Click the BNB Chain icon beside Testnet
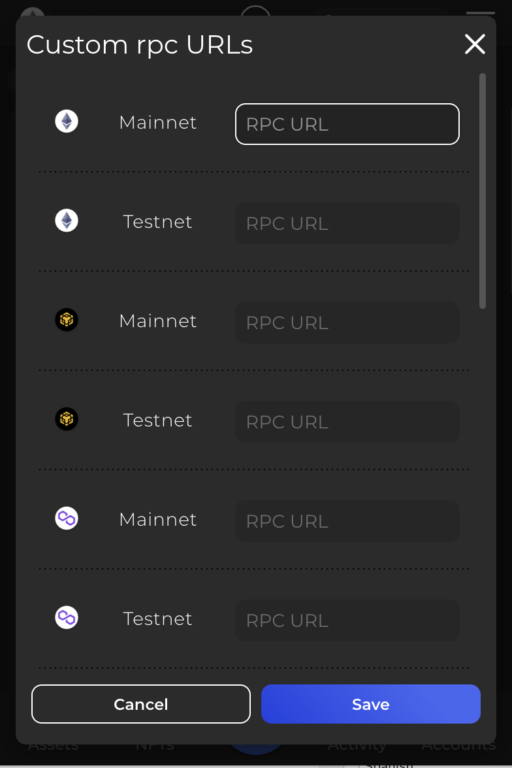The height and width of the screenshot is (768, 512). pyautogui.click(x=67, y=419)
